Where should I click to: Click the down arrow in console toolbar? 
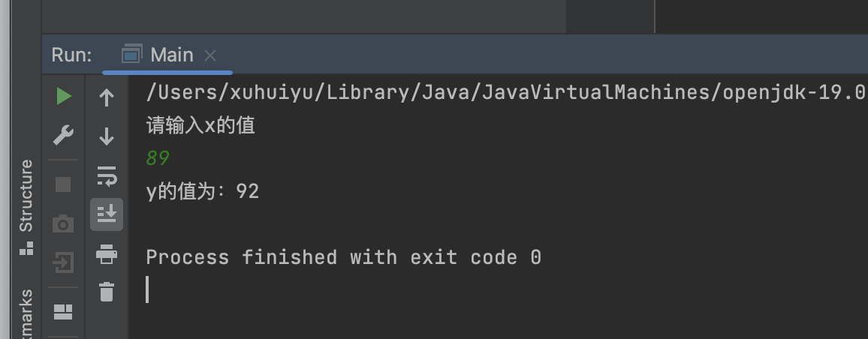[x=107, y=136]
